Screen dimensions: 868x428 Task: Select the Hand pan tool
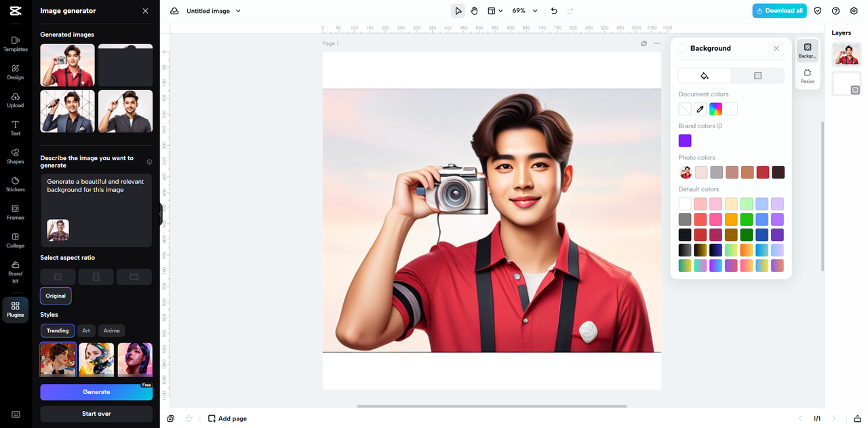[474, 11]
